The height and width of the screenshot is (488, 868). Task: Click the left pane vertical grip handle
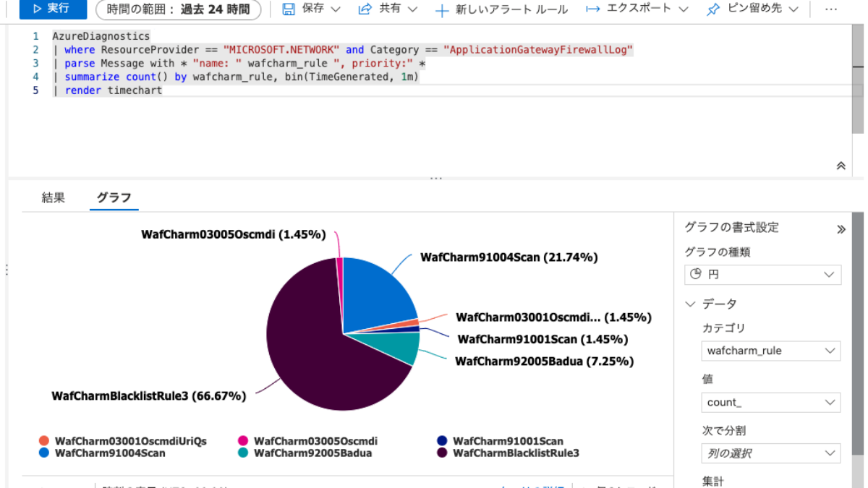coord(6,270)
